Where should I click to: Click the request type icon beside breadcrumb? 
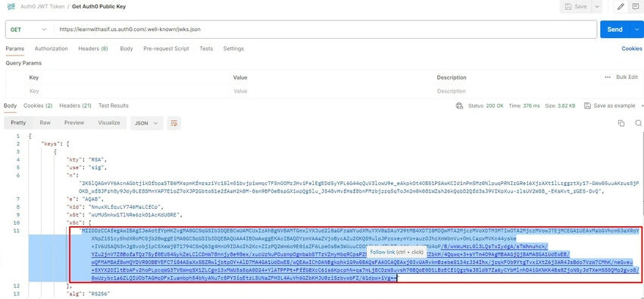[11, 6]
